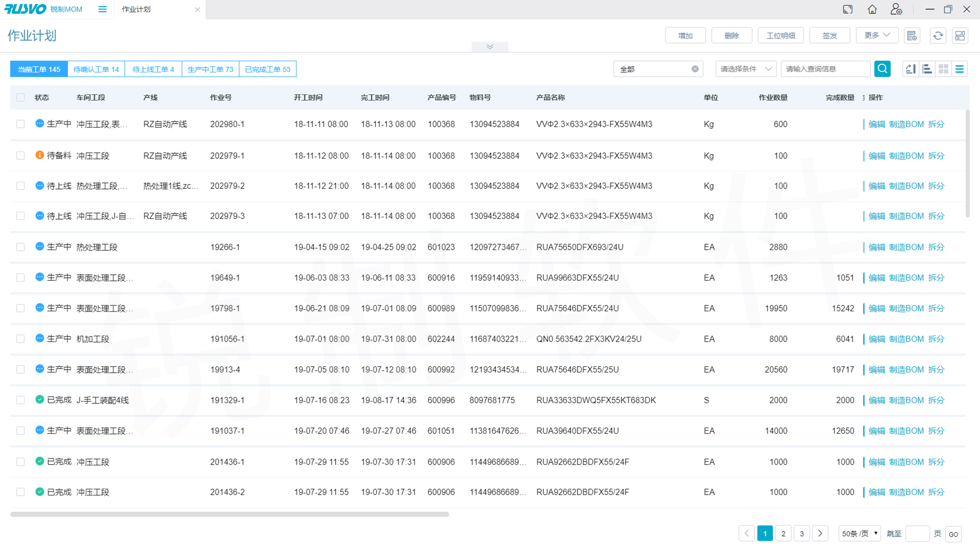Check the row for job 202979-1
Viewport: 980px width, 549px height.
tap(21, 156)
